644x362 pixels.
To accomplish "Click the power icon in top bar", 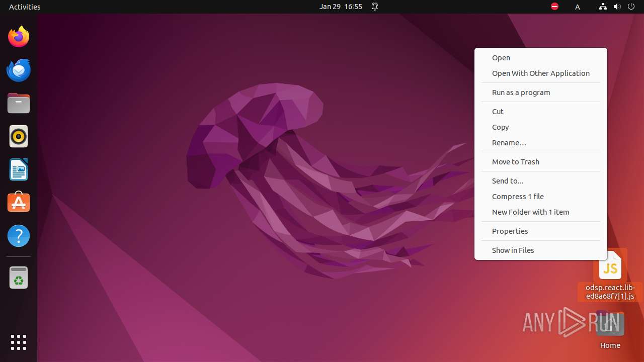I will coord(631,7).
